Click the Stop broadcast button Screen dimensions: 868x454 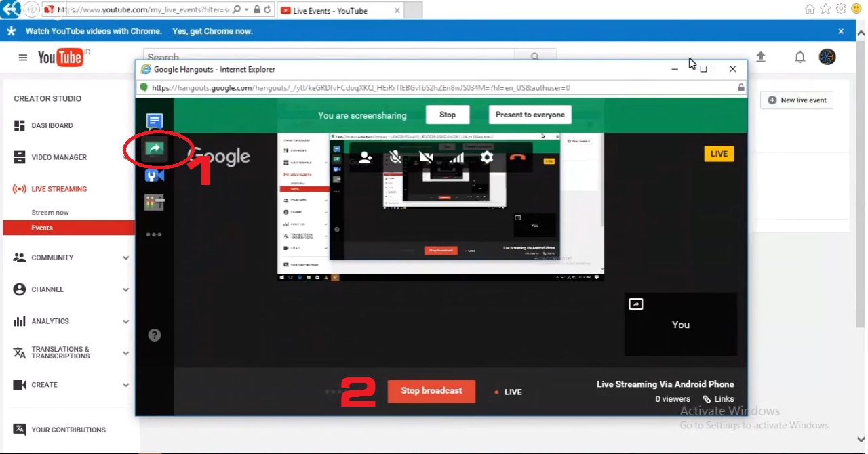tap(431, 391)
